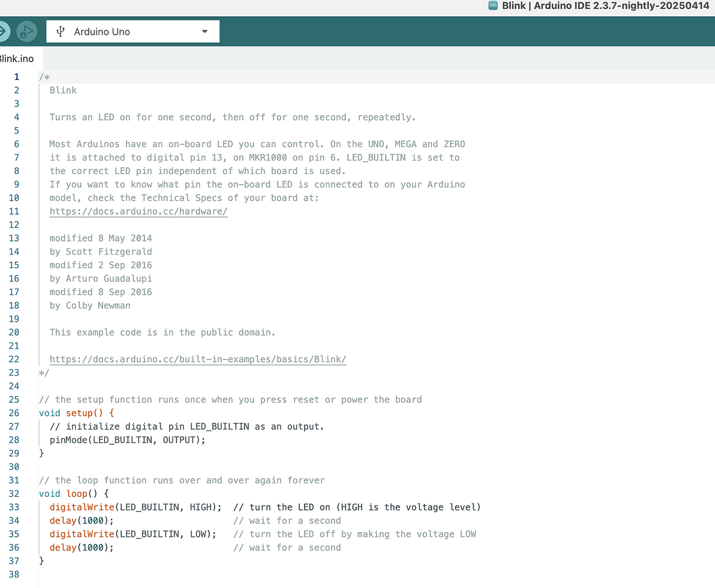The height and width of the screenshot is (588, 715).
Task: Click line number 1 in the gutter
Action: tap(16, 76)
